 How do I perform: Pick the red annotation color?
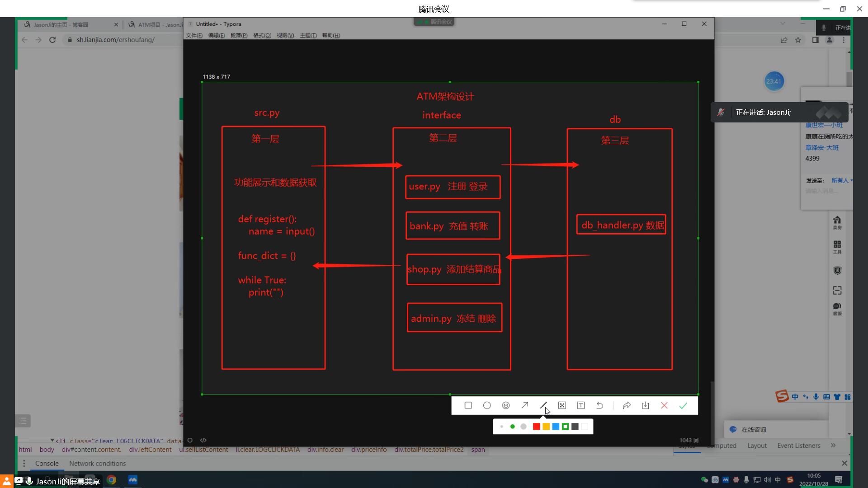point(537,427)
